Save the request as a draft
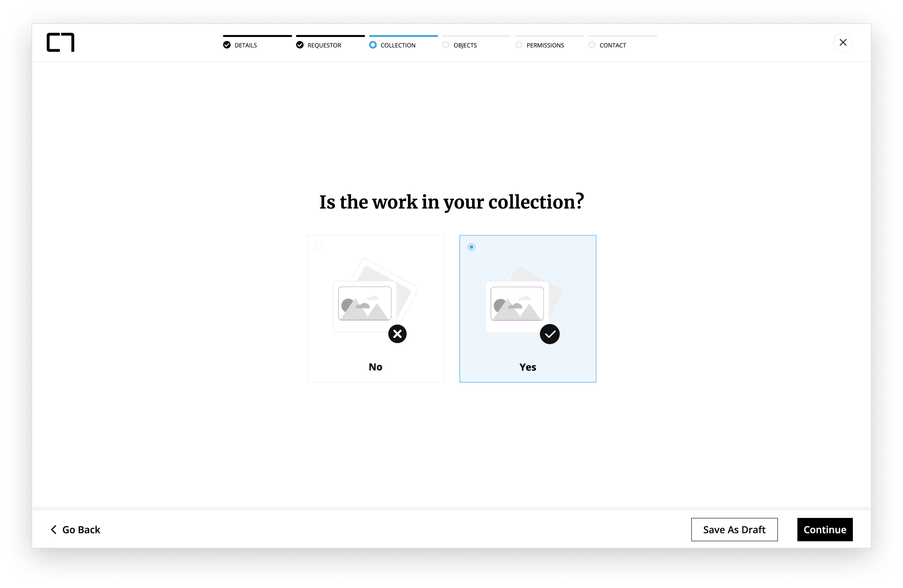 click(734, 530)
